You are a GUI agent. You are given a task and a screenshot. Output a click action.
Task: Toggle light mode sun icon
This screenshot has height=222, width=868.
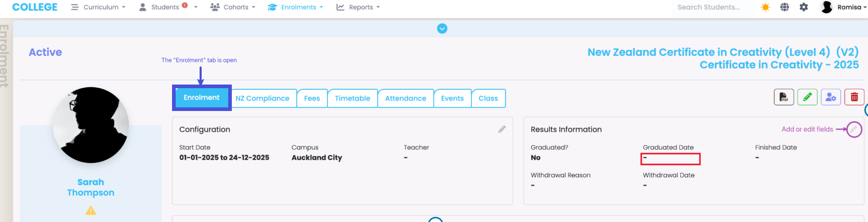[765, 7]
